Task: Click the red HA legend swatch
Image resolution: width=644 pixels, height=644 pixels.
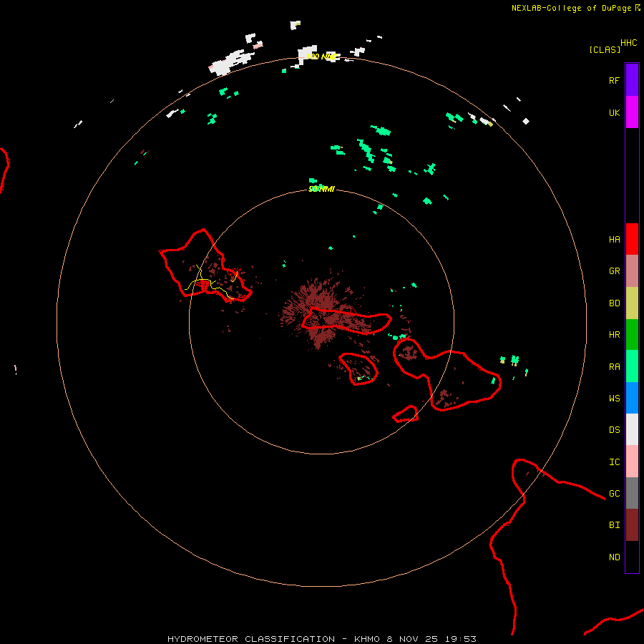Action: click(632, 239)
